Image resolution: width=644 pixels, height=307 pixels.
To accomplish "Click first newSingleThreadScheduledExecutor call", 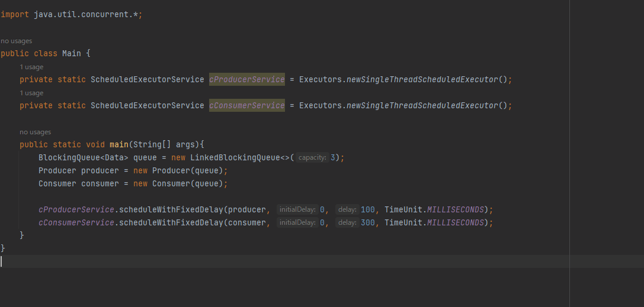I will point(422,79).
